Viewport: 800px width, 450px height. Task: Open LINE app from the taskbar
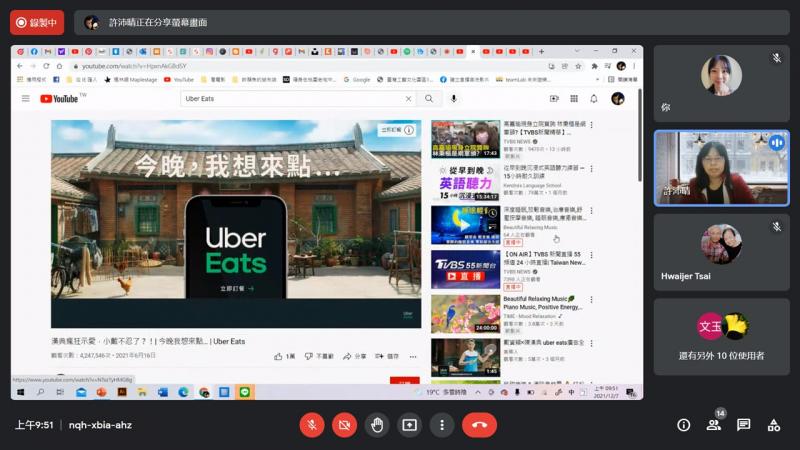point(245,392)
